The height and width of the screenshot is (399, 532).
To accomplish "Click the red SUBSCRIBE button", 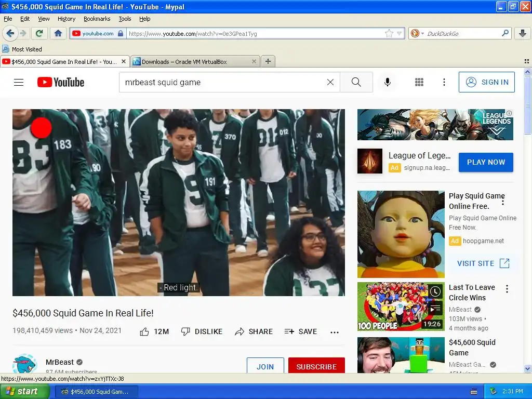I will click(316, 366).
